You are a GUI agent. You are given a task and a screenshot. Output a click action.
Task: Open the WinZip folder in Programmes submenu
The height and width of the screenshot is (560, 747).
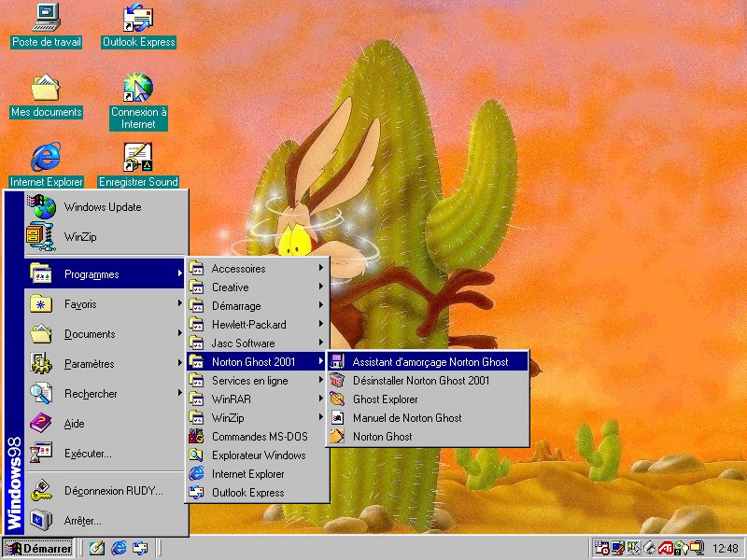[x=258, y=417]
